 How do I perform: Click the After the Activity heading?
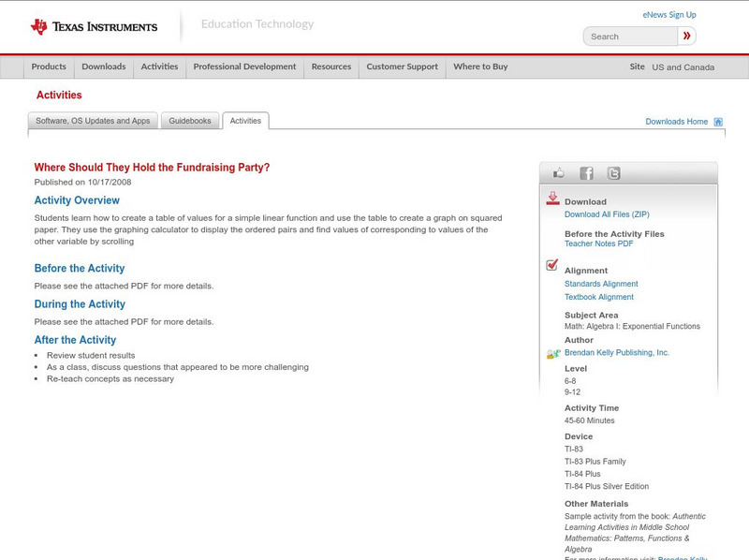(x=75, y=340)
